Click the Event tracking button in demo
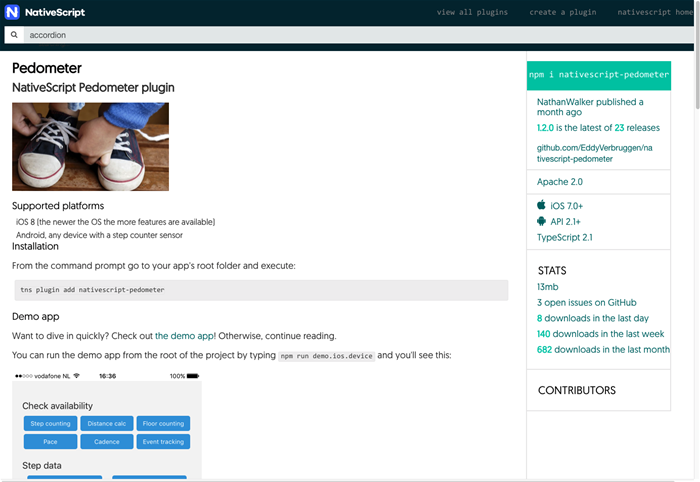The height and width of the screenshot is (482, 700). click(x=163, y=442)
